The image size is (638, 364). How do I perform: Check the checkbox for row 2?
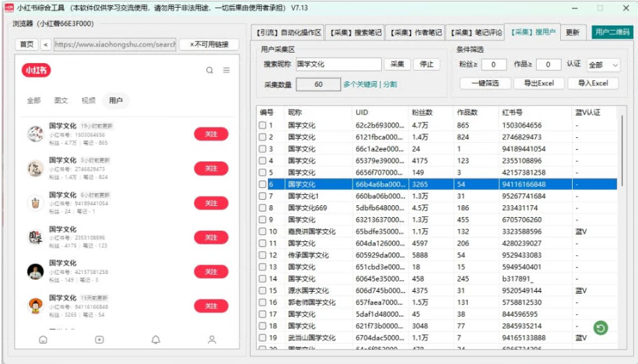tap(262, 137)
